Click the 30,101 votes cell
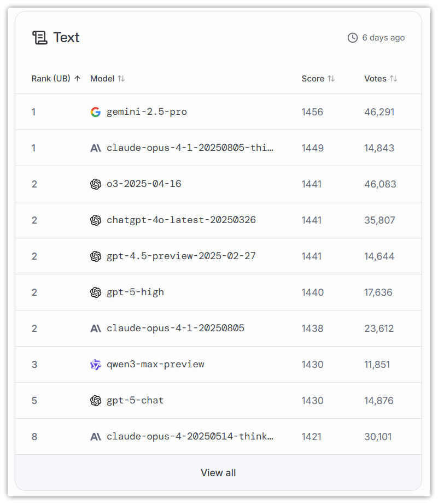Screen dimensions: 438x504 [378, 437]
